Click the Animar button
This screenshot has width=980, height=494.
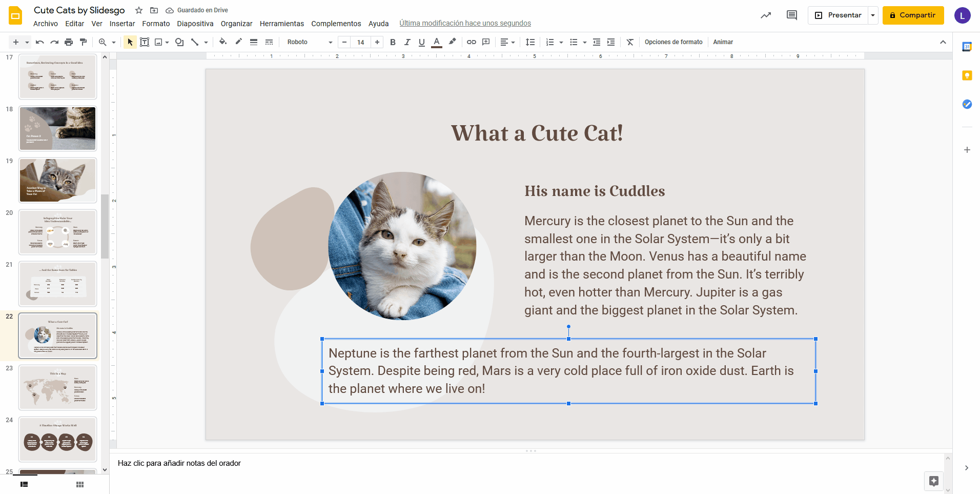click(x=723, y=42)
